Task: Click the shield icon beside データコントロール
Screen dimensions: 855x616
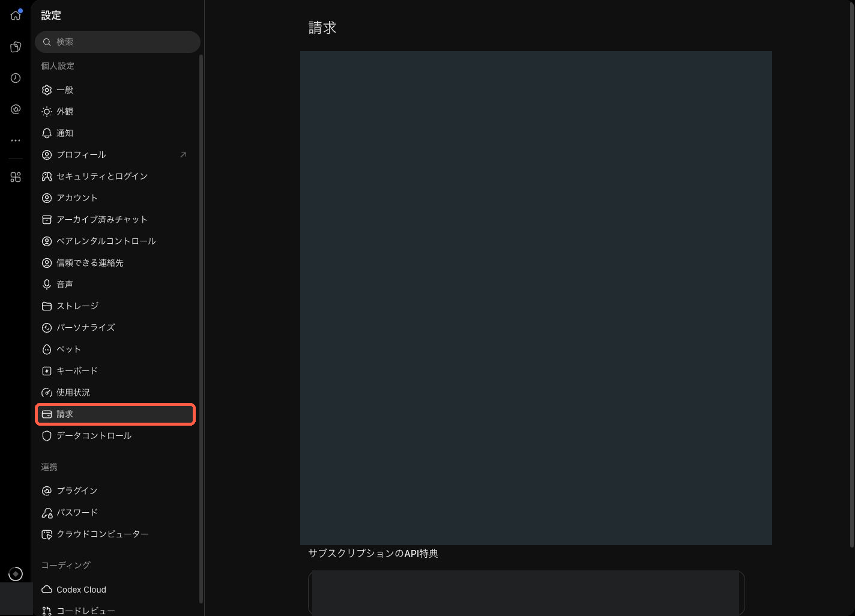Action: pos(47,436)
